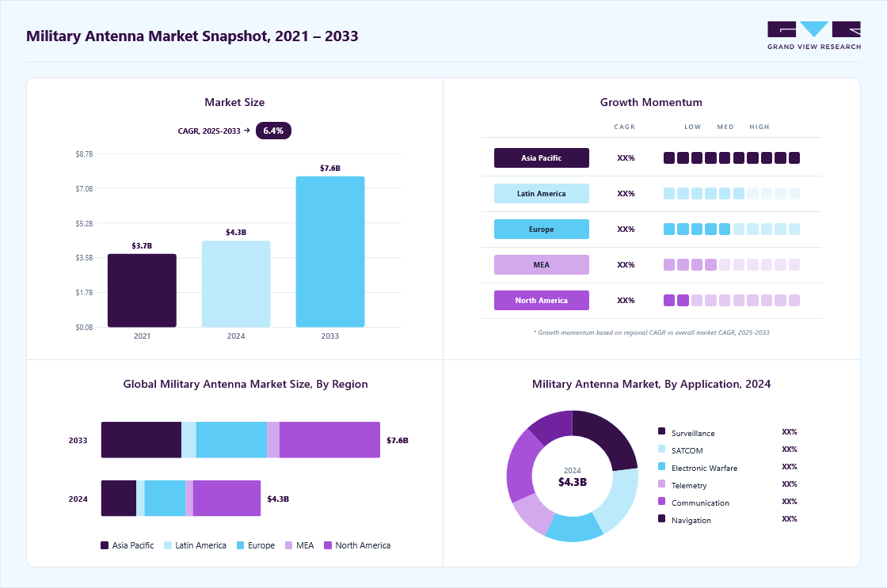Select the Latin America region label in Growth Momentum

(542, 193)
